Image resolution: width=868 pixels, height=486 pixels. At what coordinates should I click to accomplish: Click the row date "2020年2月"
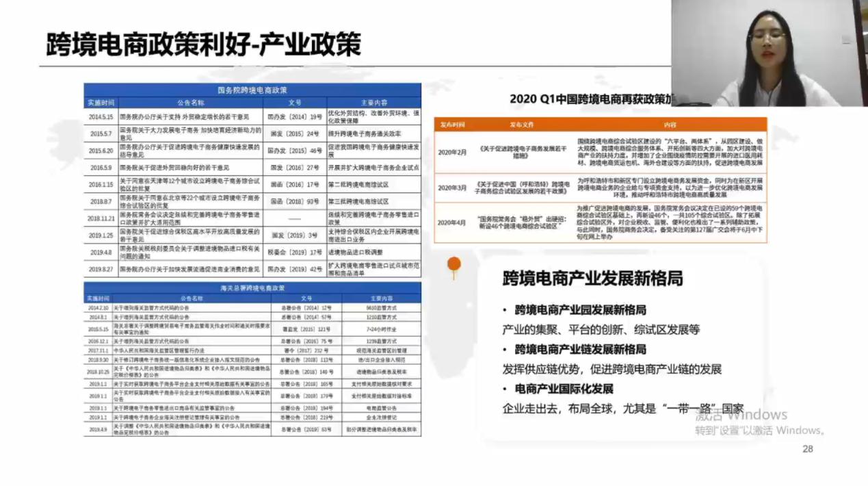[453, 152]
